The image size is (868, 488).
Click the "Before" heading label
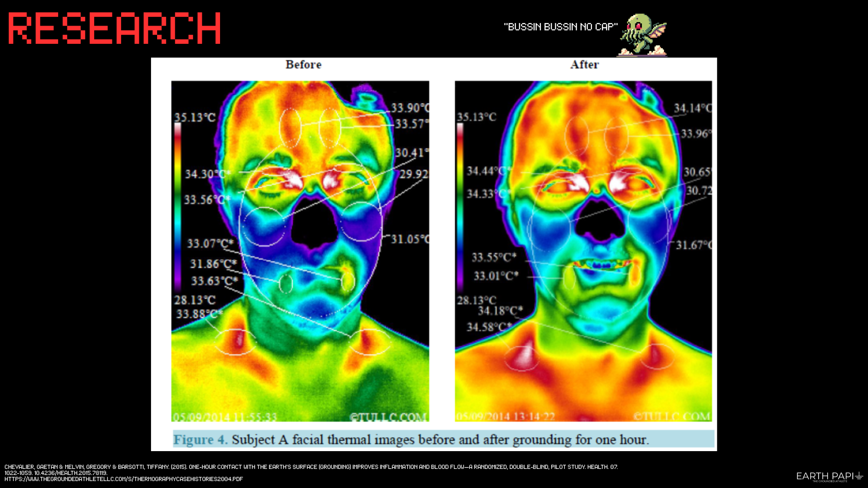pos(303,65)
